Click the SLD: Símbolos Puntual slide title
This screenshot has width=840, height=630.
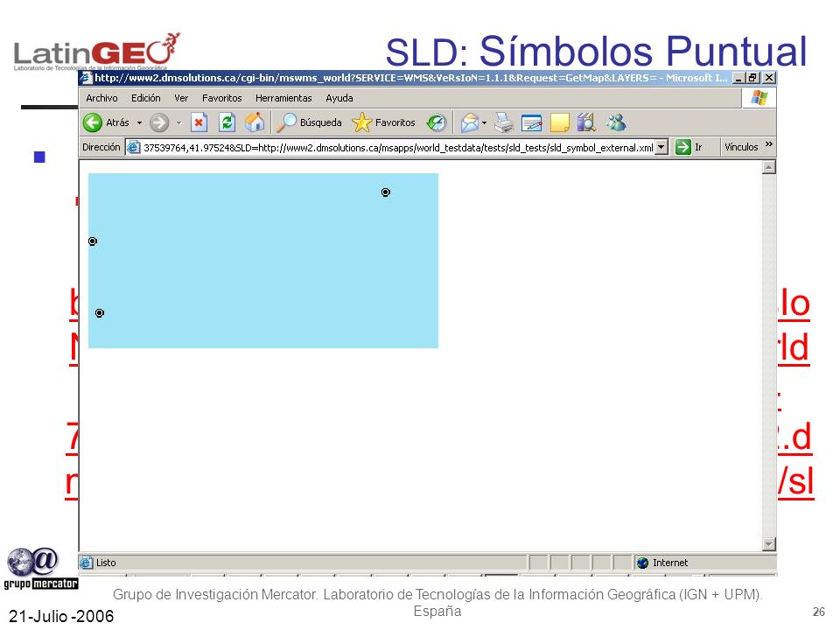596,52
